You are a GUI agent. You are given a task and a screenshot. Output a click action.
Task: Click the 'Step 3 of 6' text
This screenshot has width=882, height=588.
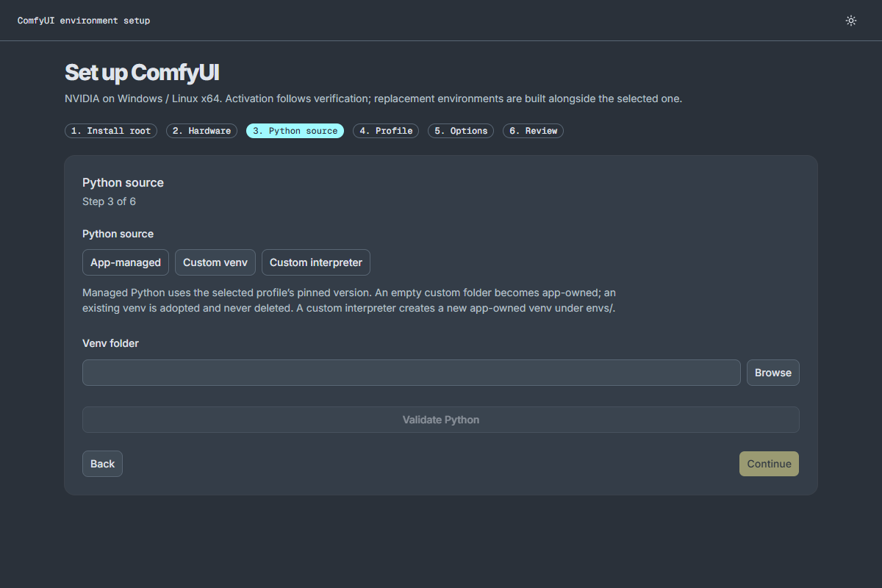[x=109, y=201]
